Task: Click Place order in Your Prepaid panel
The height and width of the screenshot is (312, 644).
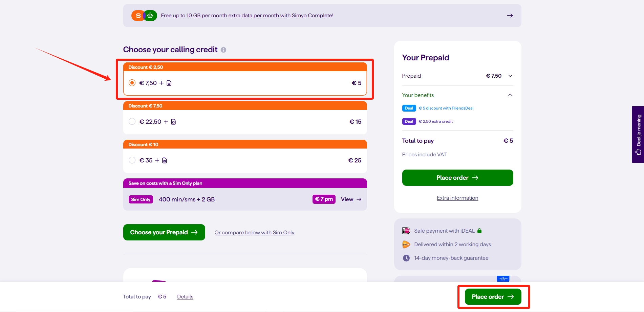Action: pos(457,178)
